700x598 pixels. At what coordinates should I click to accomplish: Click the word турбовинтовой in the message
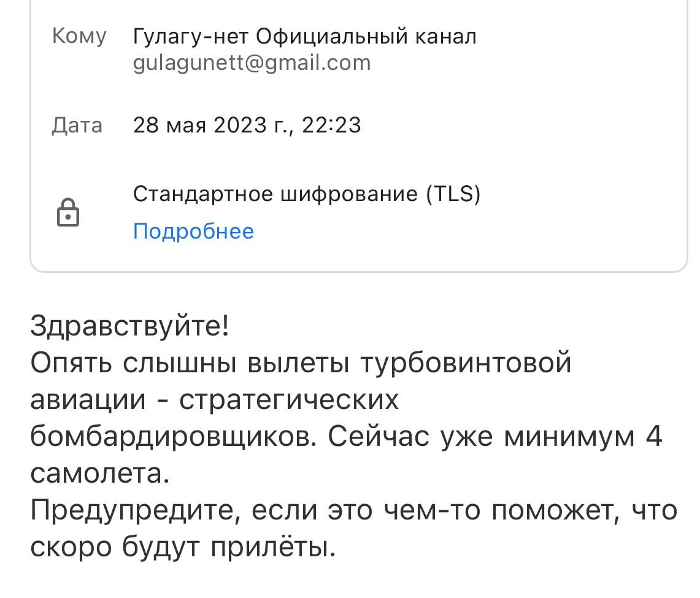pos(466,363)
